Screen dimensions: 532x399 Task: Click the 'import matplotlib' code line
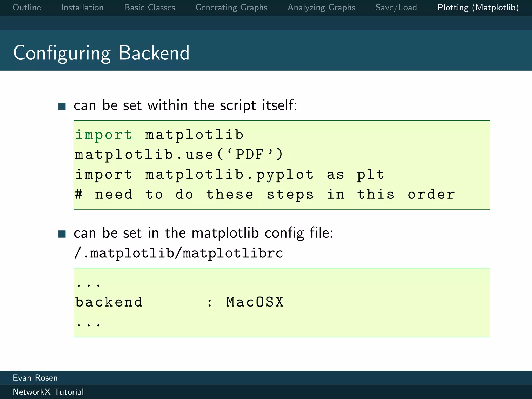[159, 135]
